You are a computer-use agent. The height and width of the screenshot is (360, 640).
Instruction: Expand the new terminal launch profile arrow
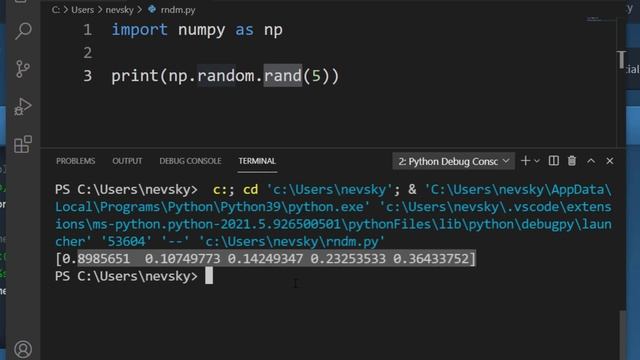(x=537, y=161)
